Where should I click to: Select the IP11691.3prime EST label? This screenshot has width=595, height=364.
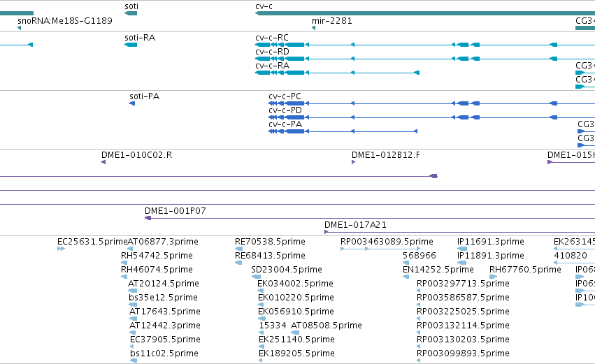(x=491, y=242)
